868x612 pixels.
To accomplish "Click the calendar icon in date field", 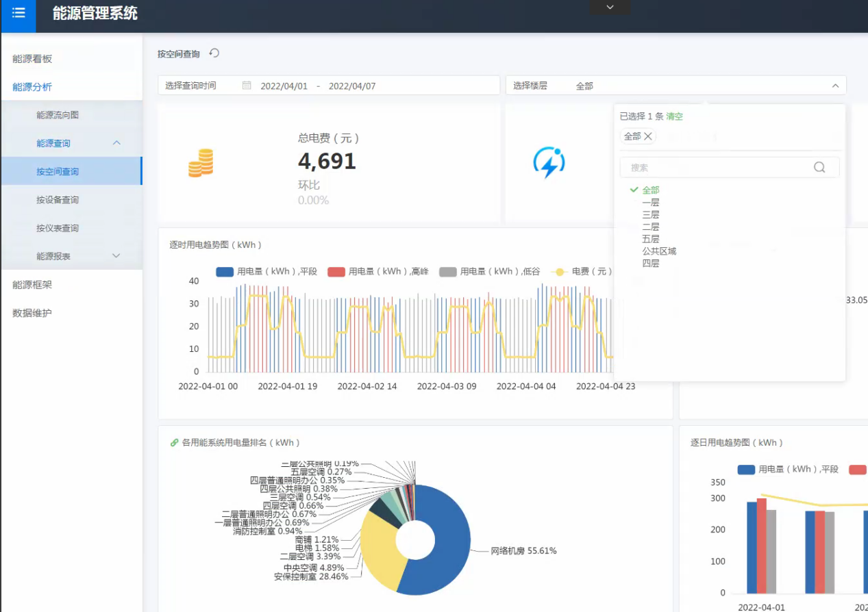I will (x=247, y=86).
